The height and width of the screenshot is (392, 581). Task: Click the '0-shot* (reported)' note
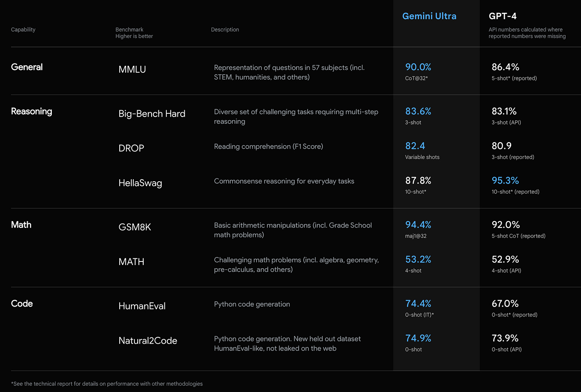(514, 315)
